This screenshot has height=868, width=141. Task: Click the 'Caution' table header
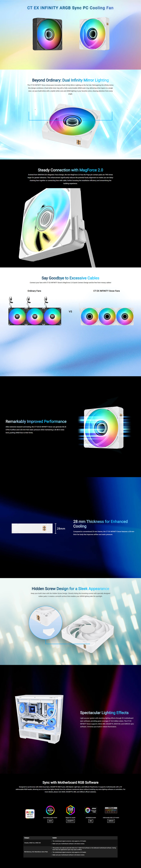click(x=55, y=838)
